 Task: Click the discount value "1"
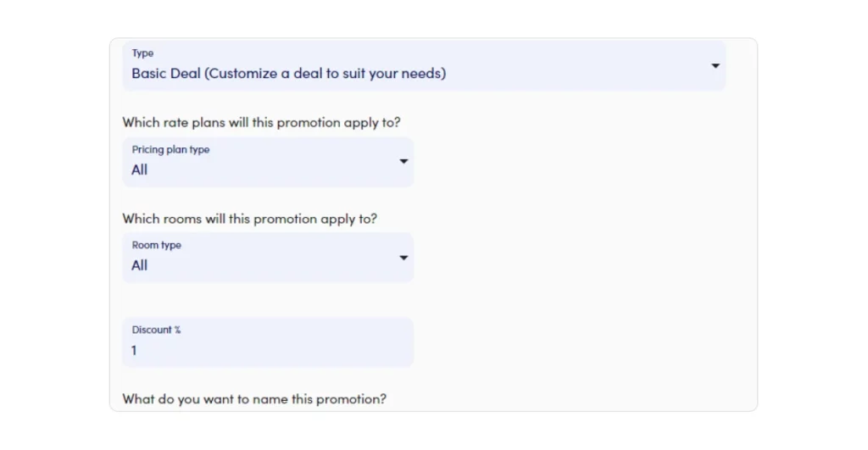134,351
